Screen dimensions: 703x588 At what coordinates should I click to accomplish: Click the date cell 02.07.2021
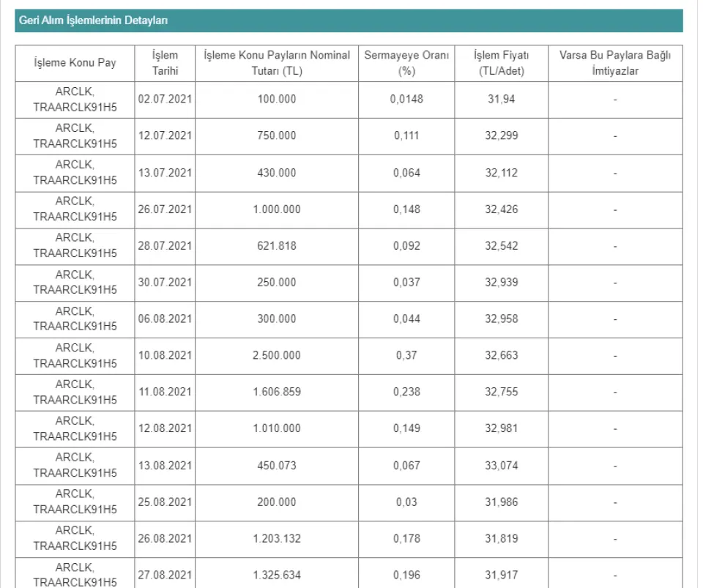coord(165,99)
